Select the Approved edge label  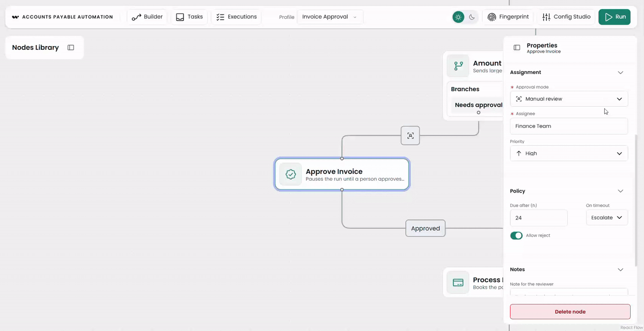click(426, 229)
